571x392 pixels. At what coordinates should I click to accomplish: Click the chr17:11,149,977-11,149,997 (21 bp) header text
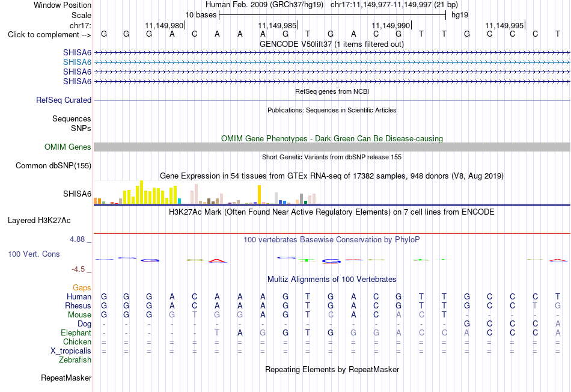pos(394,5)
